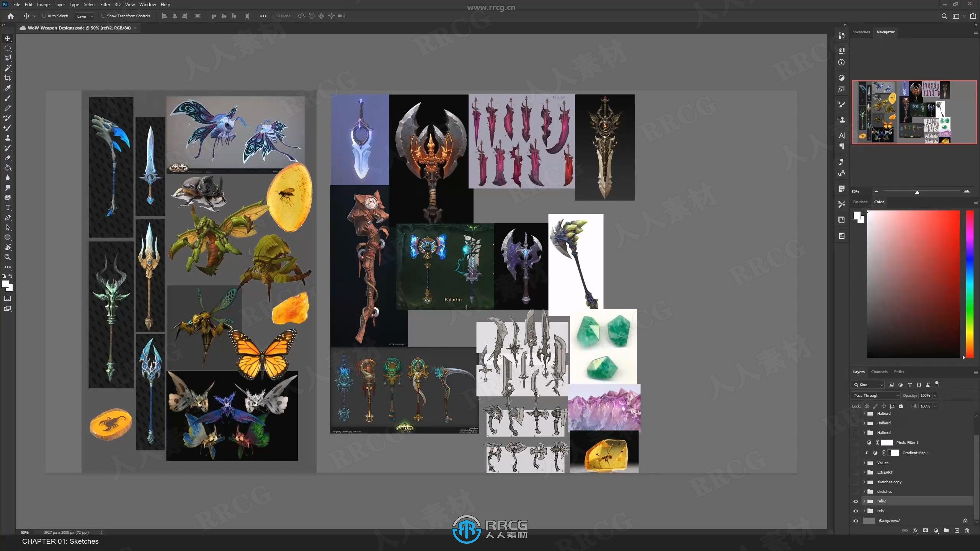Toggle the layer filtering on/off switch
This screenshot has width=980, height=551.
[x=937, y=384]
